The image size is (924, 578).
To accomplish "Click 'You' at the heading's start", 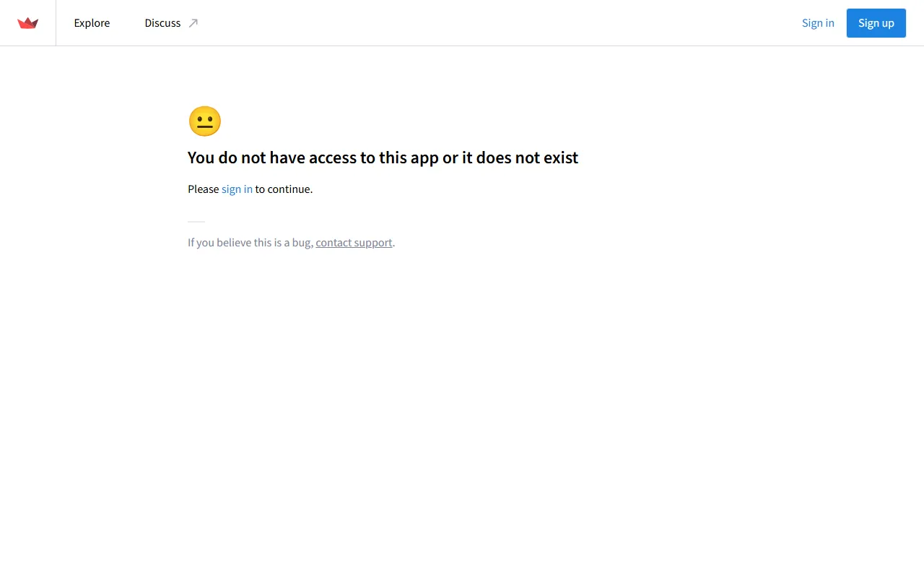I will pos(201,158).
